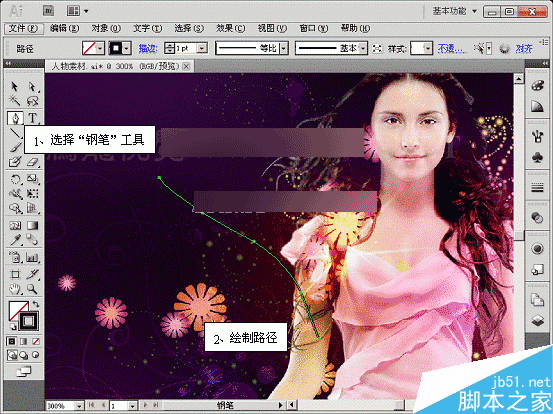Click the 对齐 align link
Screen dimensions: 553x414
point(524,49)
